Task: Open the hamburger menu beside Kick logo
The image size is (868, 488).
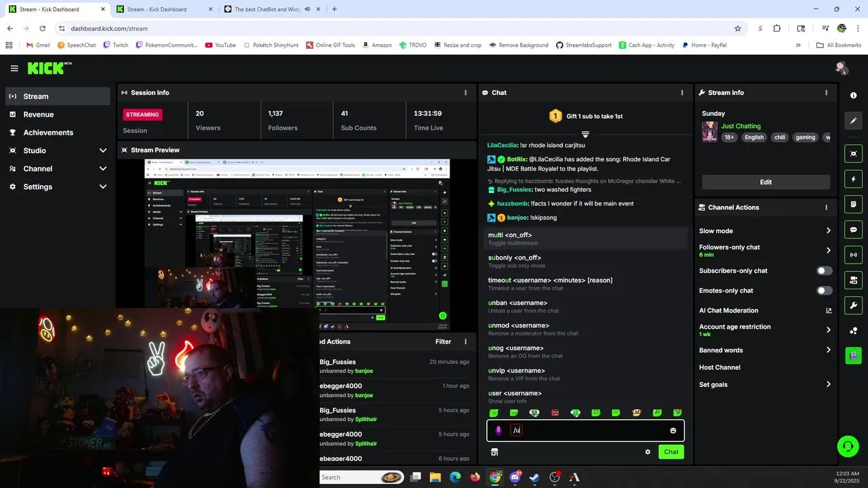Action: point(14,68)
